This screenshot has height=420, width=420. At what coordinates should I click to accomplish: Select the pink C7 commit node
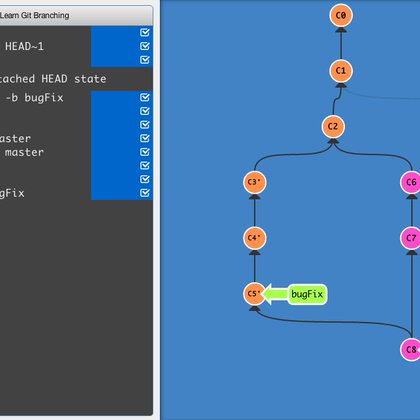click(x=410, y=238)
